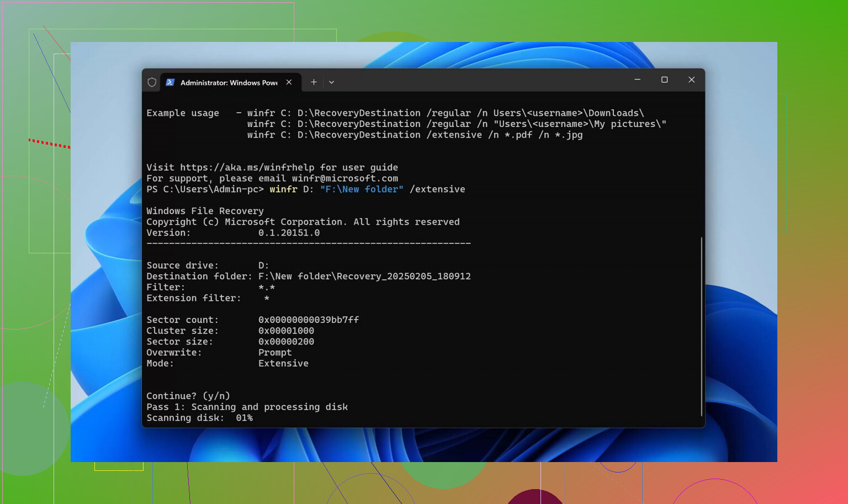Maximize the terminal window
This screenshot has width=848, height=504.
click(664, 80)
